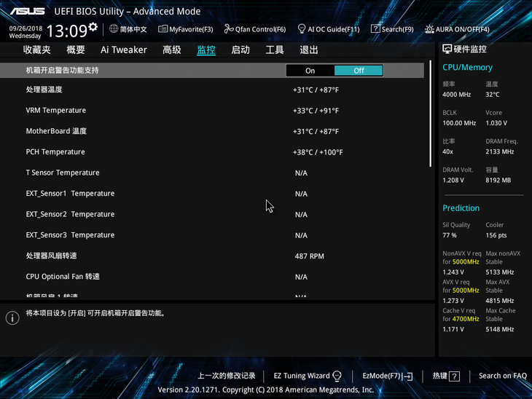Click the settings gear beside the clock
532x399 pixels.
[93, 27]
